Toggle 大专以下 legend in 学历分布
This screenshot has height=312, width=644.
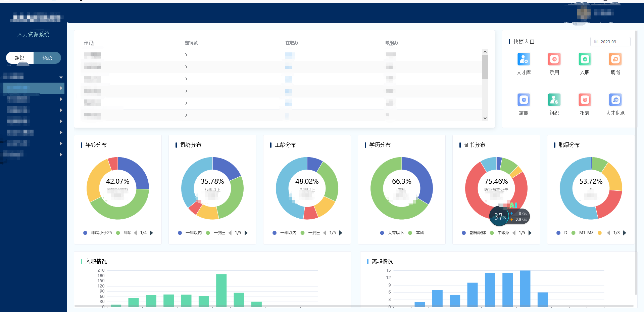[x=392, y=233]
